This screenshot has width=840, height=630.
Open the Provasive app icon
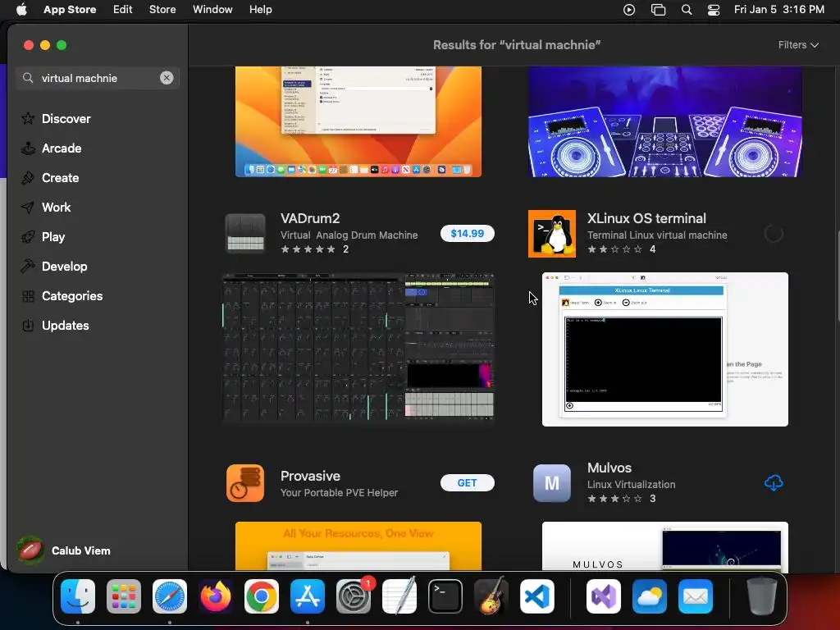click(245, 482)
